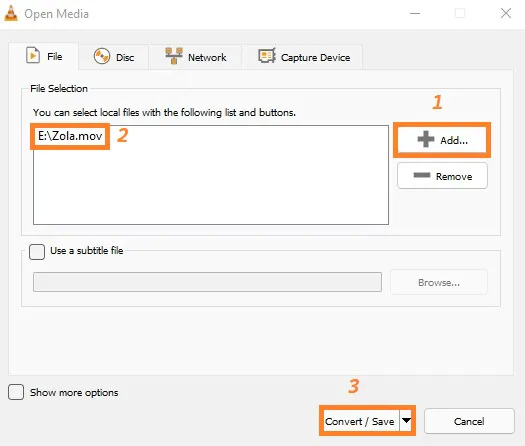
Task: Close the Open Media window
Action: pyautogui.click(x=506, y=13)
